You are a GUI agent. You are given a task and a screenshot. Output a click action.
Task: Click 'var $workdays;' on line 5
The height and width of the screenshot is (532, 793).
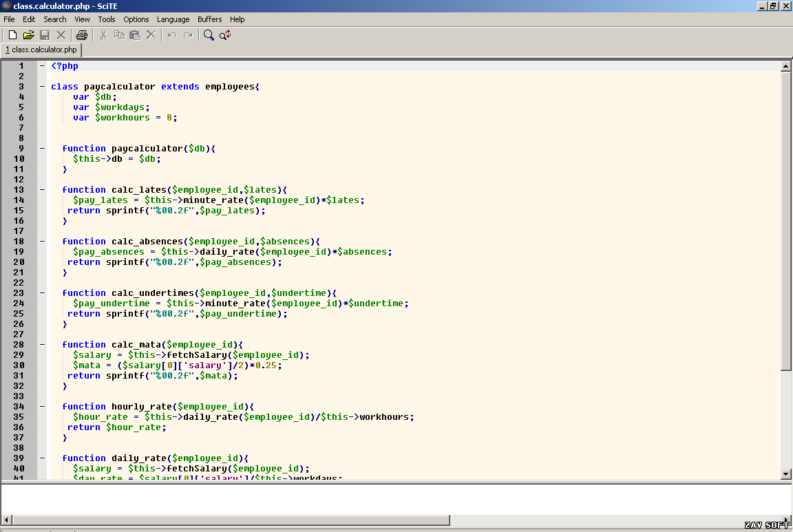(112, 107)
